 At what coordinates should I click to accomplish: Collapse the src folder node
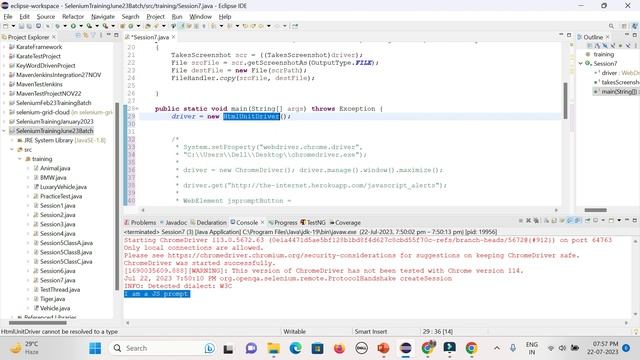tap(12, 150)
